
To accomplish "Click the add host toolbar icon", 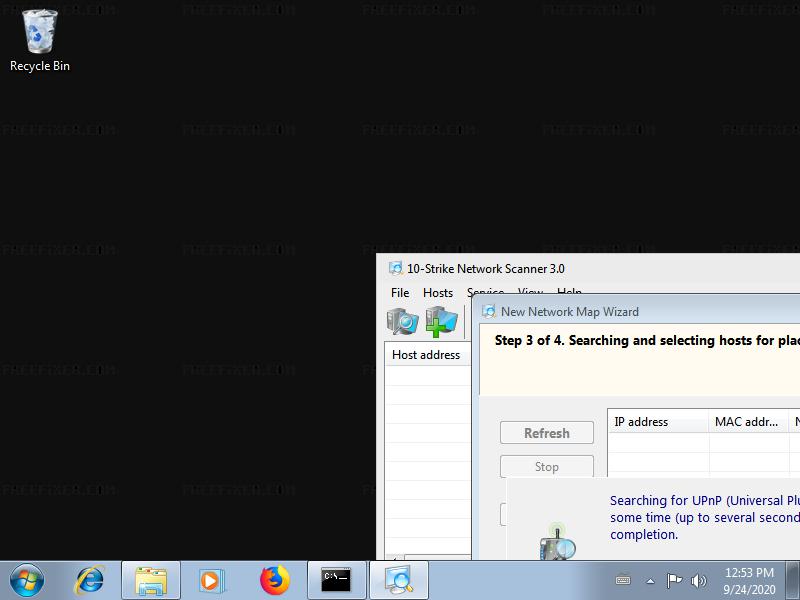I will (x=441, y=321).
